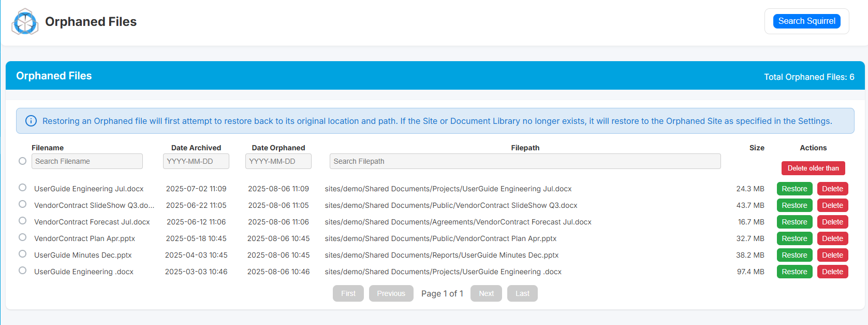868x325 pixels.
Task: Delete the 97.4 MB UserGuide Engineering file
Action: (x=832, y=272)
